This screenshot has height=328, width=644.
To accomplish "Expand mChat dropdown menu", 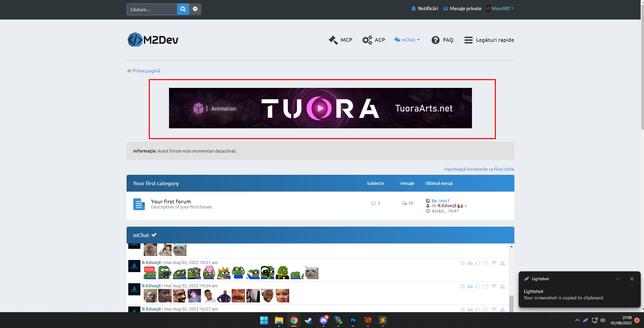I will click(407, 40).
